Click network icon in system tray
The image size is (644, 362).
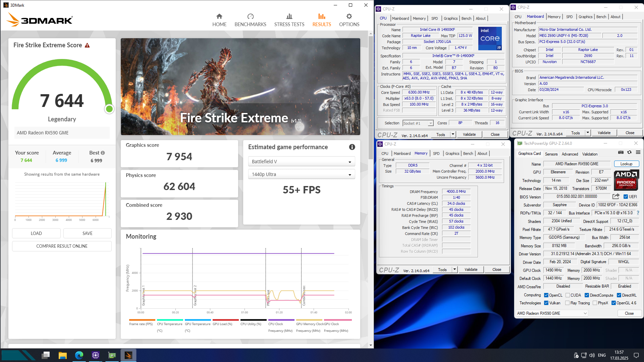click(x=584, y=355)
